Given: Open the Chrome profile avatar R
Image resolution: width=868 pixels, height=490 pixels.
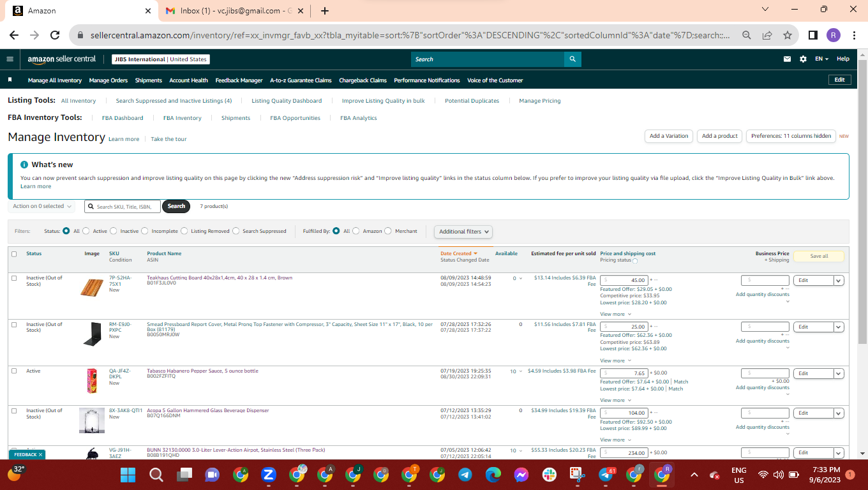Looking at the screenshot, I should tap(833, 36).
